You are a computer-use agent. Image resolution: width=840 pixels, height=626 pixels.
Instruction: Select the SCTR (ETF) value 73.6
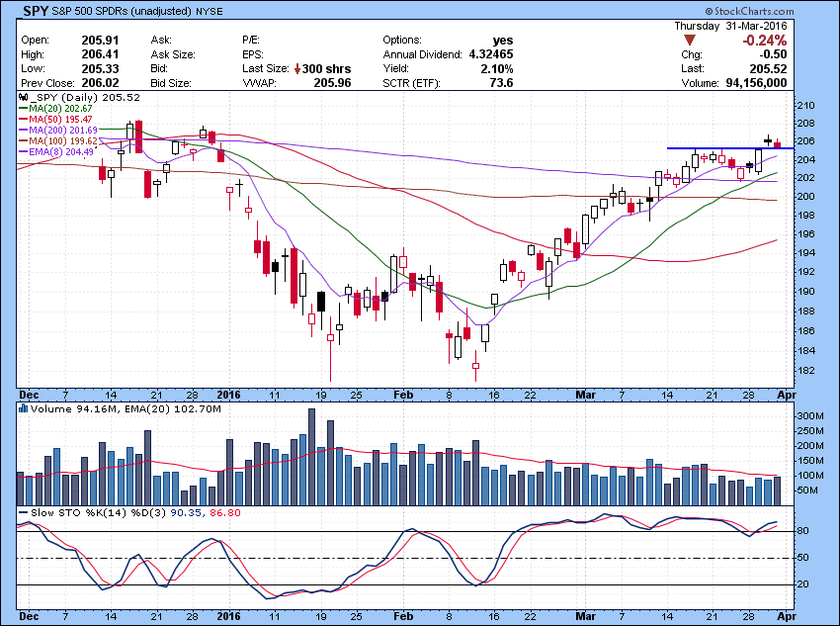point(501,83)
